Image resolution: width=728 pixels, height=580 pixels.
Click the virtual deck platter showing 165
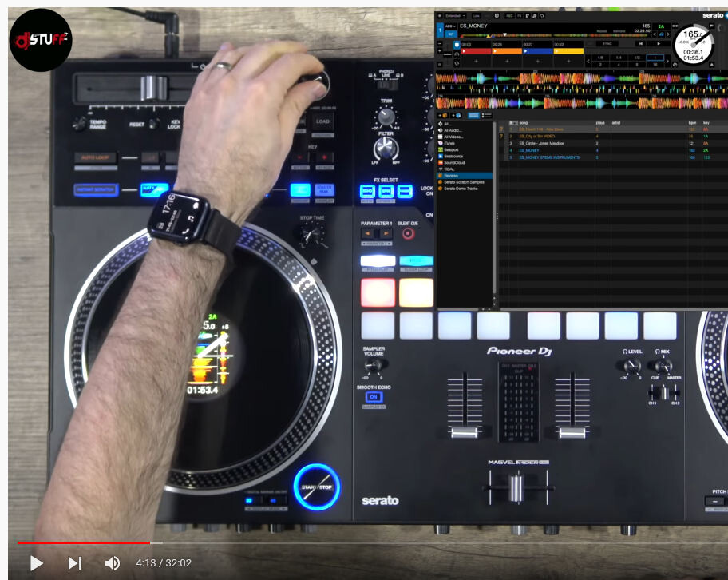tap(693, 45)
